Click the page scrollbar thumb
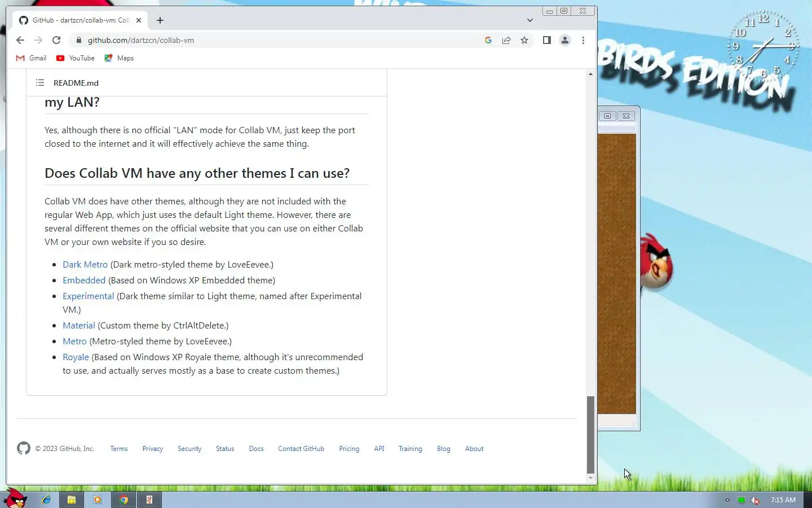812x508 pixels. pos(590,435)
